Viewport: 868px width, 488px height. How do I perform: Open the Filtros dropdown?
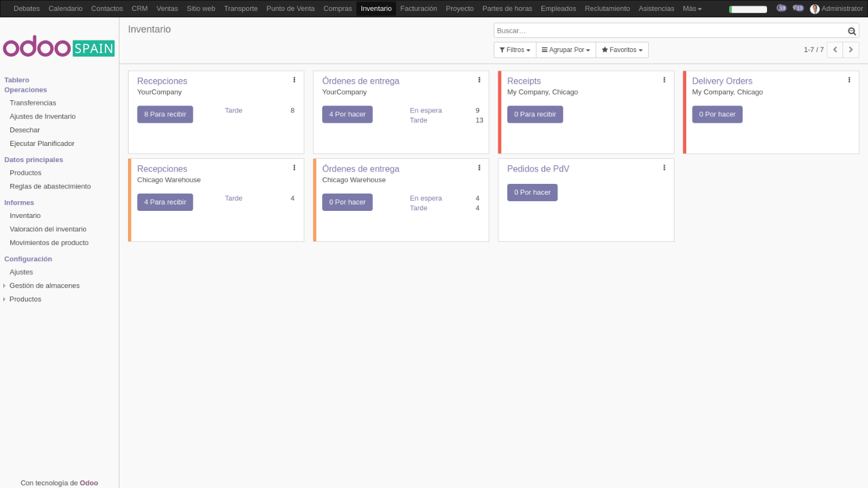(x=514, y=50)
